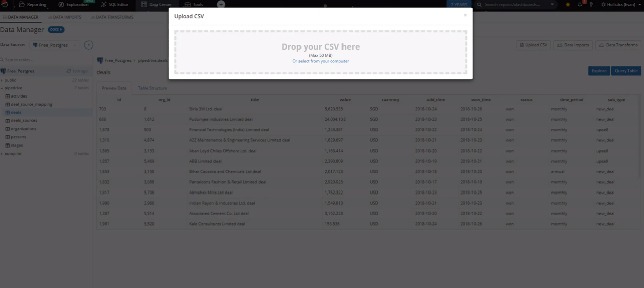
Task: Open the notifications bell
Action: (x=580, y=4)
